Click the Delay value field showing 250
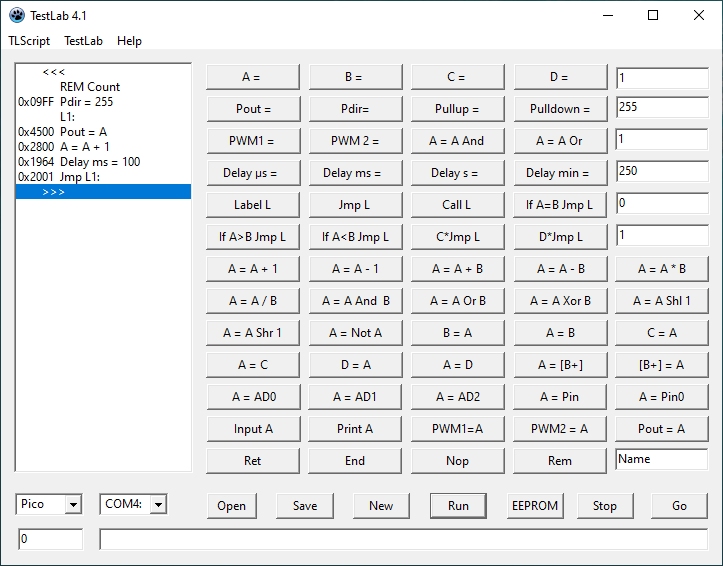 pos(661,172)
